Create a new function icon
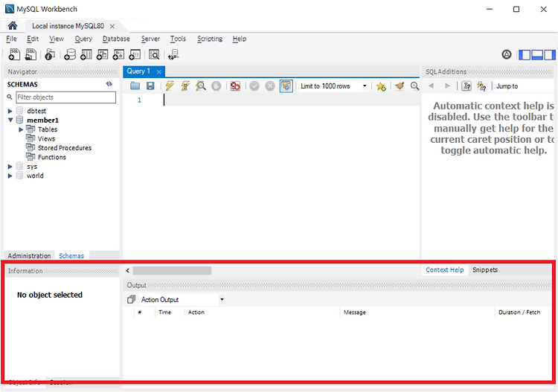 click(135, 54)
